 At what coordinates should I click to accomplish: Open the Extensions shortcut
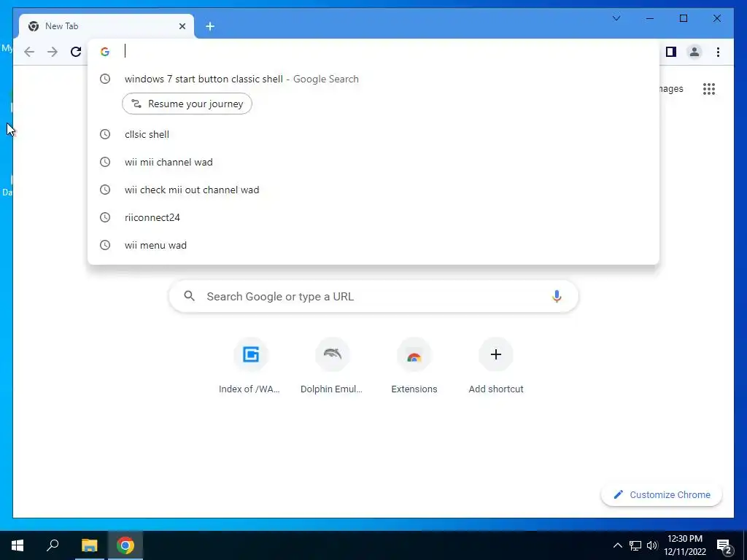pos(414,367)
